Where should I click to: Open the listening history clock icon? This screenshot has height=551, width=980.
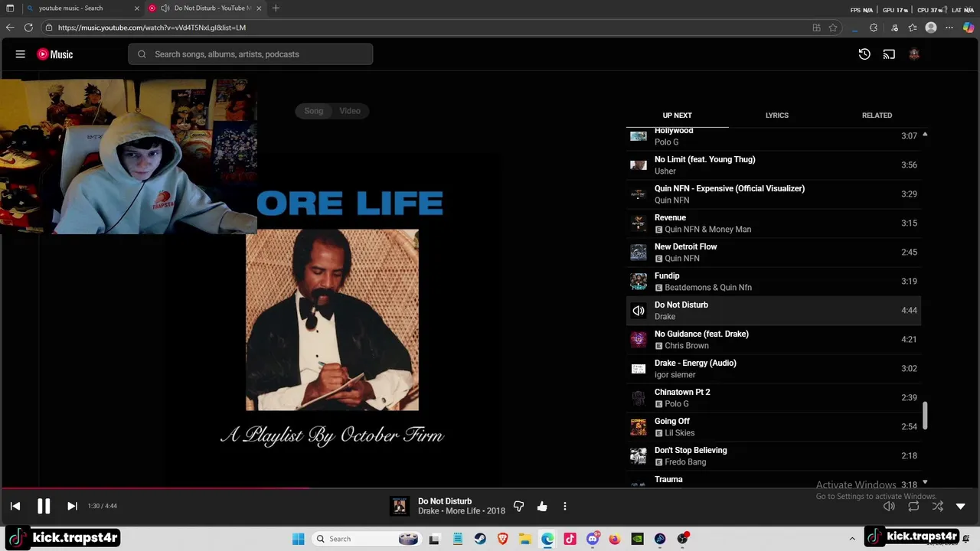pyautogui.click(x=864, y=54)
